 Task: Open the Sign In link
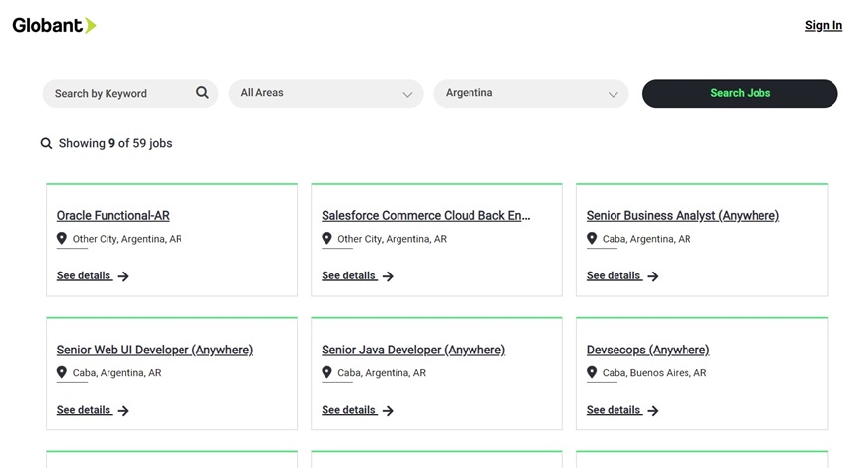tap(824, 25)
